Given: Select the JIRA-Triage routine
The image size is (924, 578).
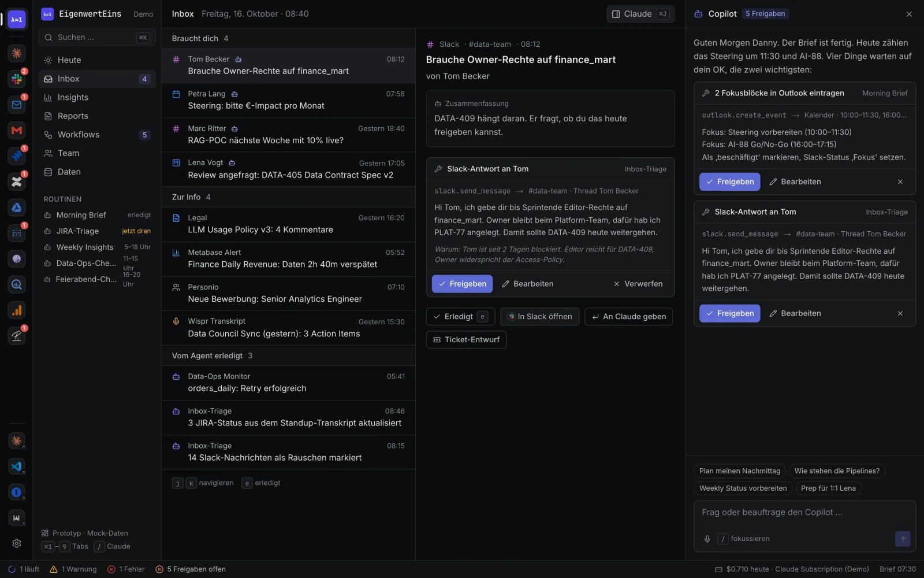Looking at the screenshot, I should click(x=97, y=231).
